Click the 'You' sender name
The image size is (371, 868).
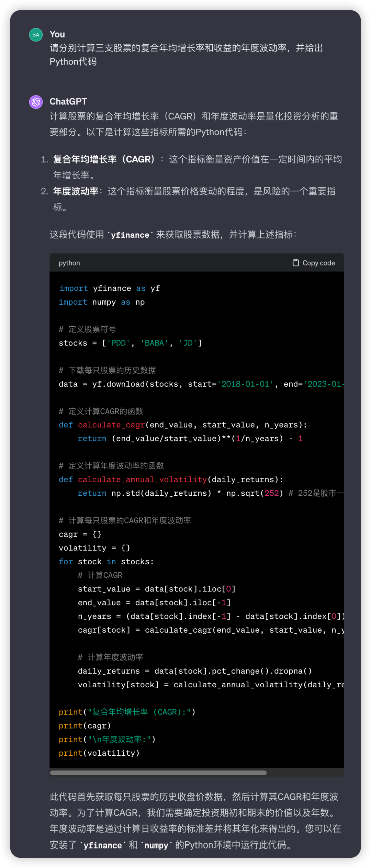(x=57, y=34)
